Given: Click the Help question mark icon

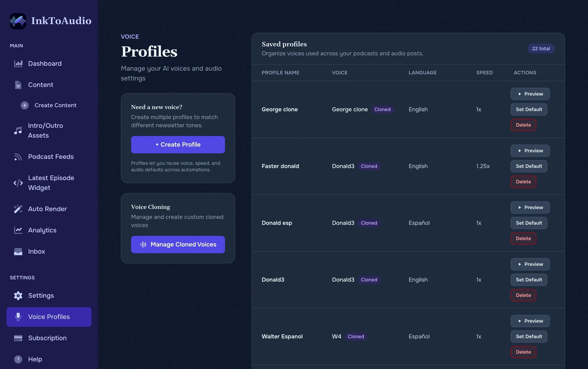Looking at the screenshot, I should pos(18,359).
